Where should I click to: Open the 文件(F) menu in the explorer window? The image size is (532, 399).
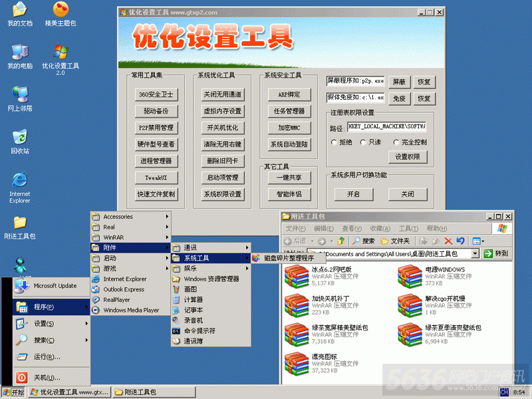click(x=296, y=229)
